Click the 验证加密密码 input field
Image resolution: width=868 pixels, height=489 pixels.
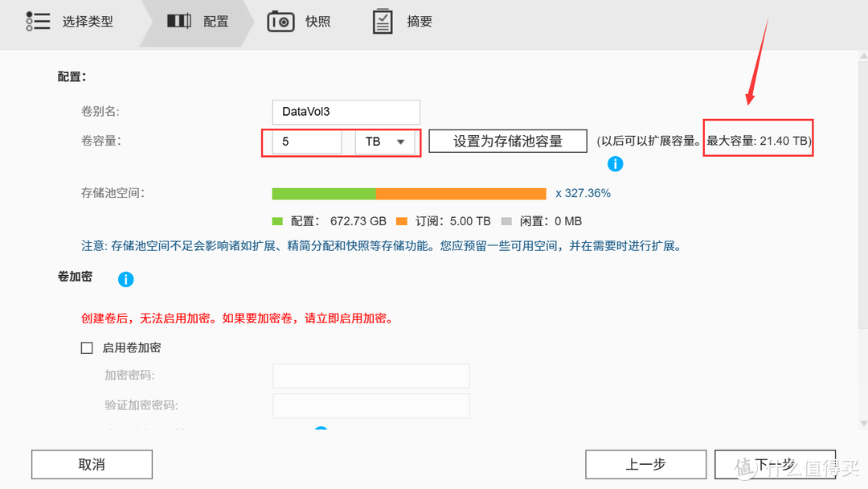371,406
